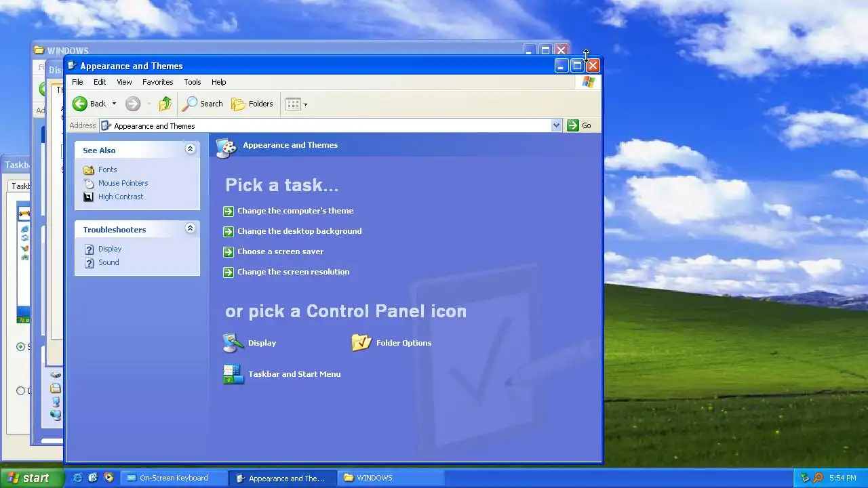Select Change the computer's theme
The height and width of the screenshot is (488, 868).
point(295,211)
